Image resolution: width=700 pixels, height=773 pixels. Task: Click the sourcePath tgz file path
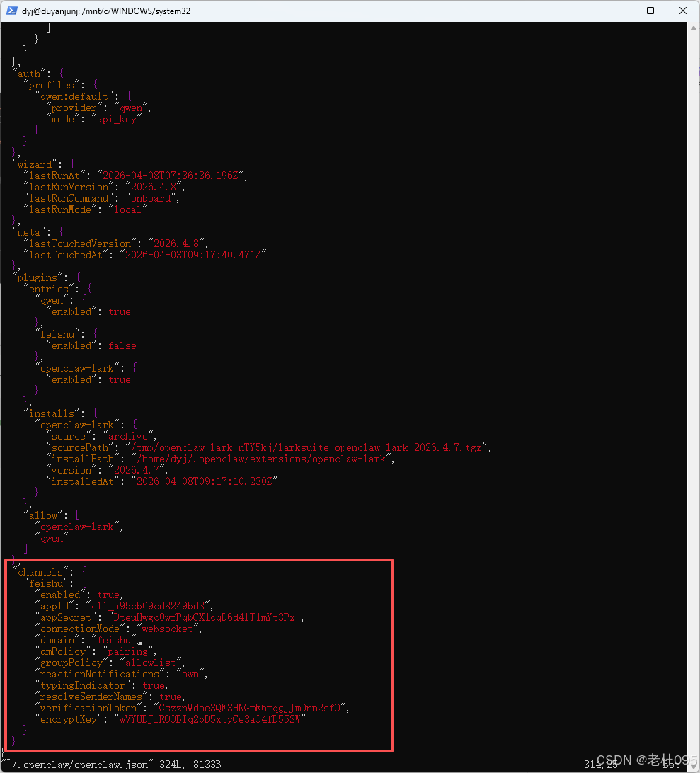click(x=306, y=448)
